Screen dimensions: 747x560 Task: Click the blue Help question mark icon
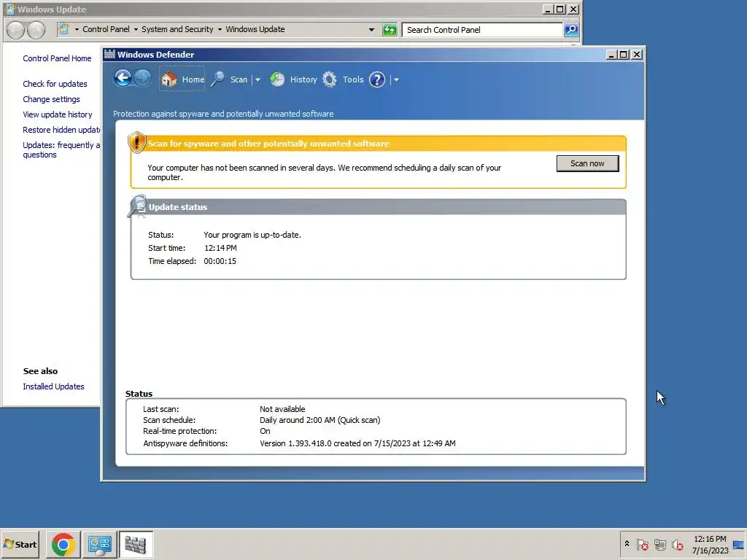(x=377, y=79)
